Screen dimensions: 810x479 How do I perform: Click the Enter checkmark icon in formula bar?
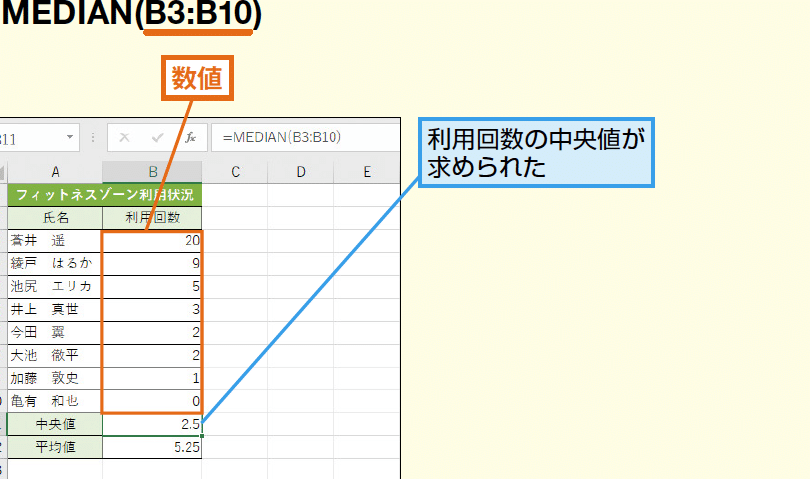[157, 137]
